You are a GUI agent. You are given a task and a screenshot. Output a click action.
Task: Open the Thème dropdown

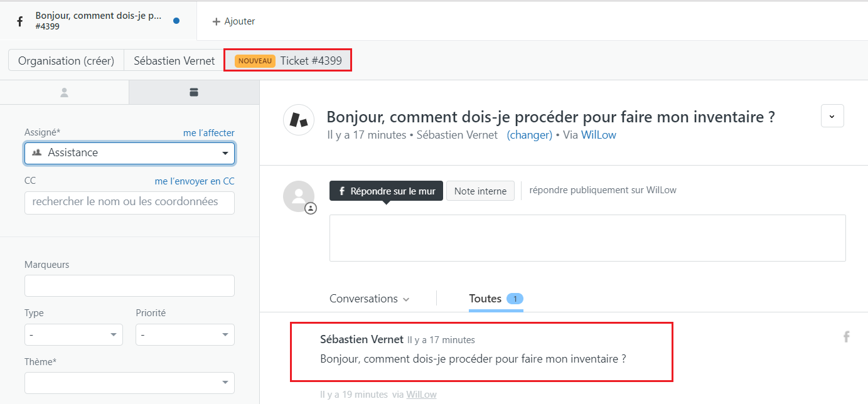pyautogui.click(x=129, y=383)
